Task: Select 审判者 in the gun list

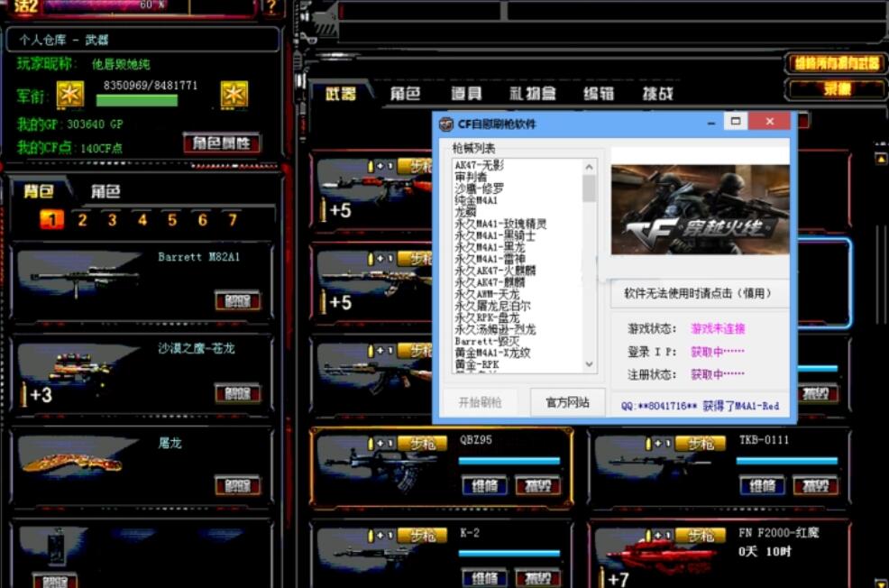Action: [471, 177]
